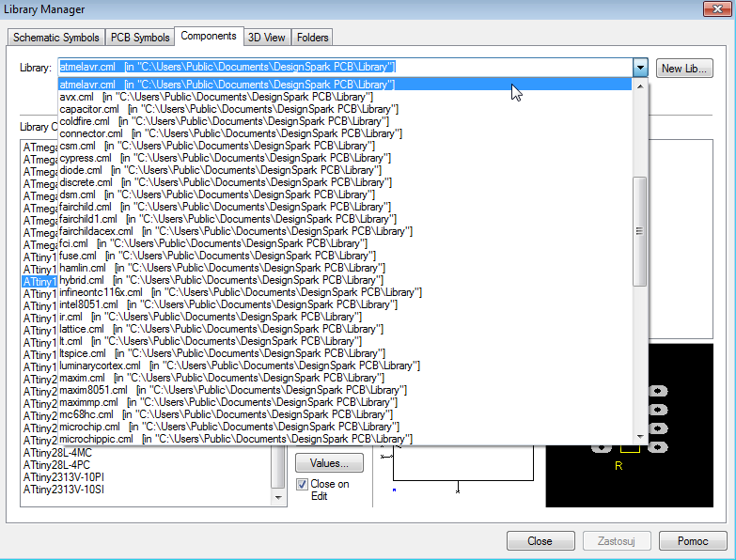Choose dsm.cml in the dropdown
This screenshot has height=560, width=736.
[x=345, y=194]
